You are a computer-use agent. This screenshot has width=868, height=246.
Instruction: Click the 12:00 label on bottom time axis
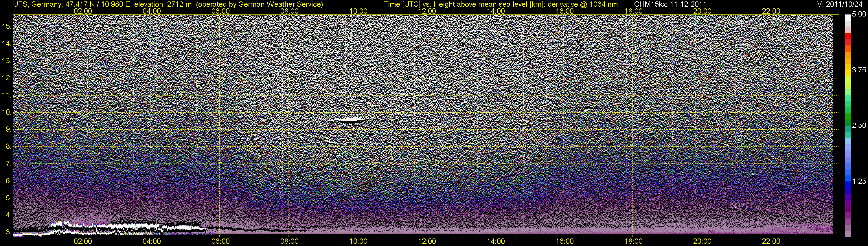(x=427, y=241)
